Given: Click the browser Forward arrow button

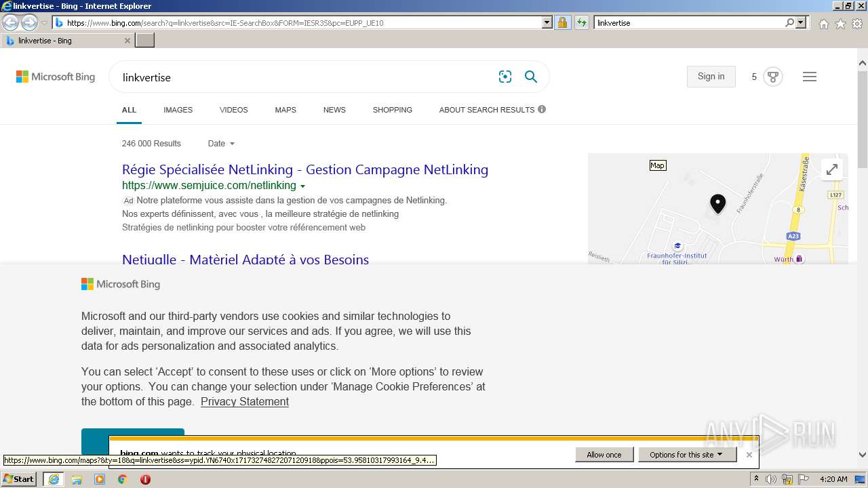Looking at the screenshot, I should (x=29, y=22).
